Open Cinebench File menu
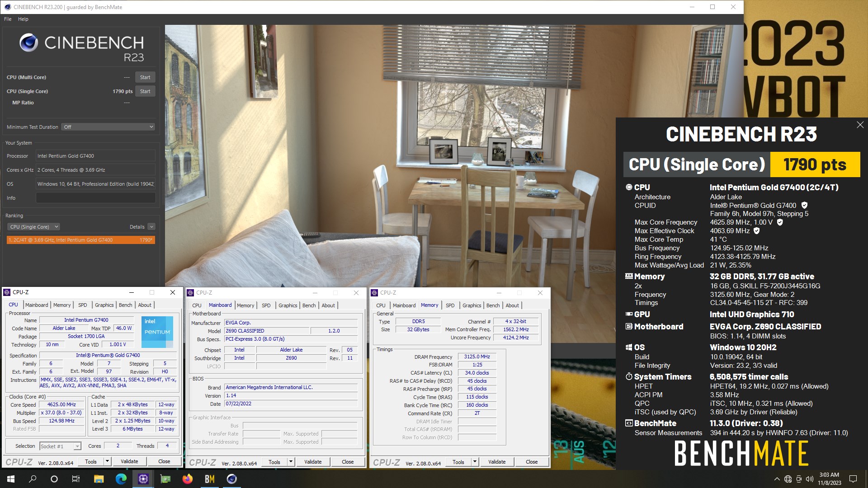This screenshot has height=488, width=868. point(8,19)
